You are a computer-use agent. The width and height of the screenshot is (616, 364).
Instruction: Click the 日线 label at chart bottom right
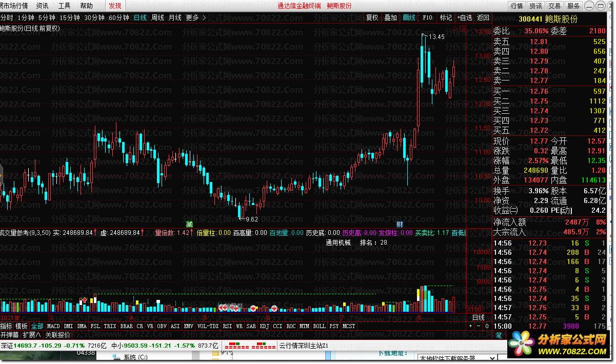478,317
